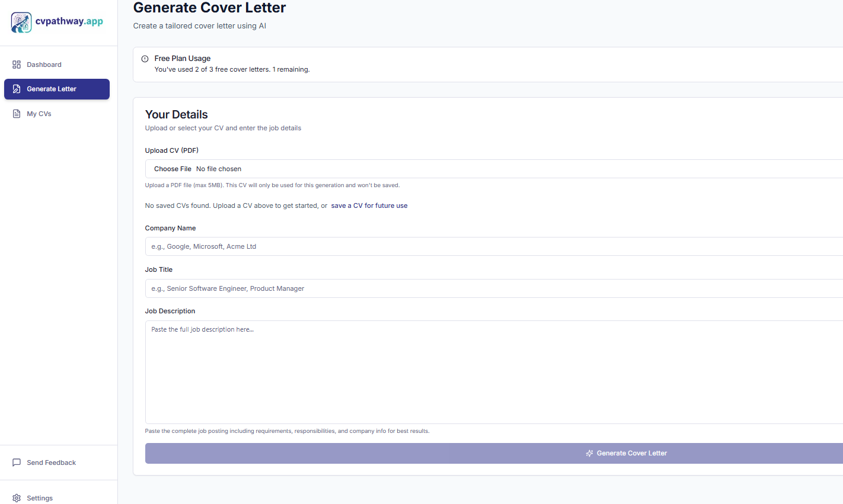
Task: Click the Job Description text area
Action: (415, 367)
